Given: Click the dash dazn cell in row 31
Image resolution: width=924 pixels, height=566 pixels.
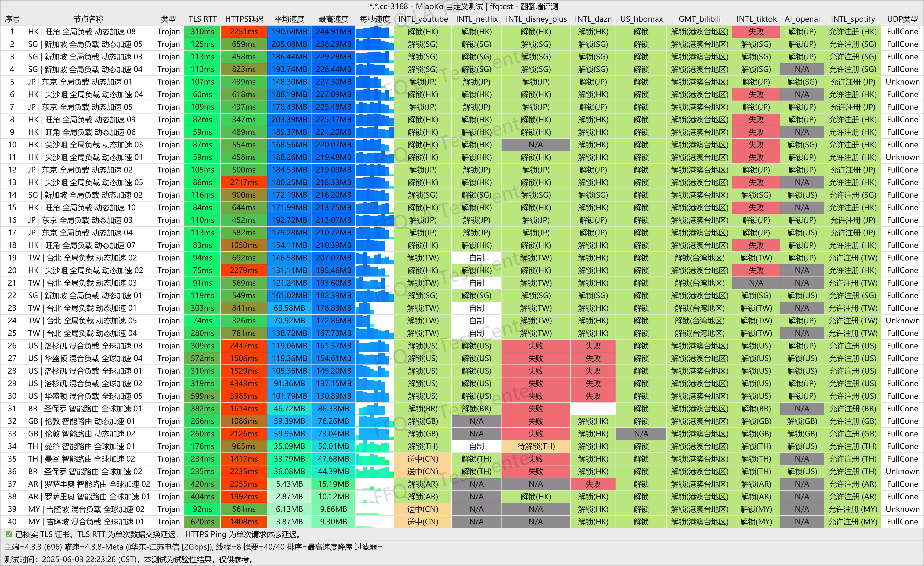Looking at the screenshot, I should [592, 409].
